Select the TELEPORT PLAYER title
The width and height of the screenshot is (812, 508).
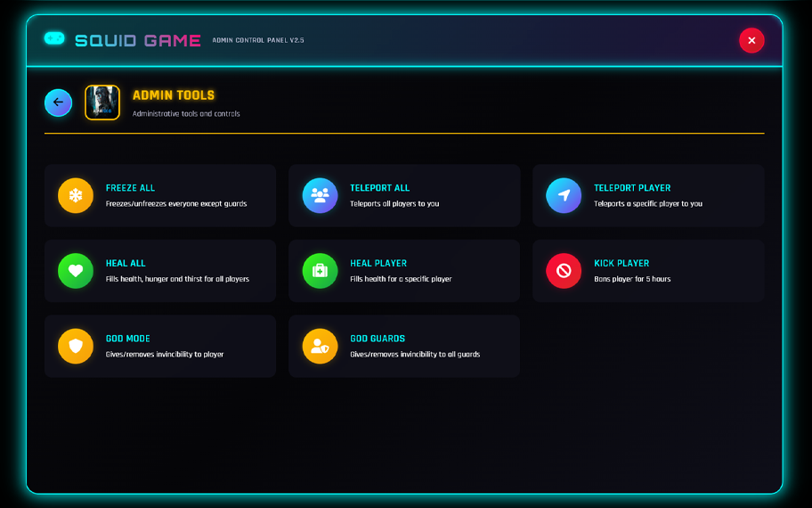[x=632, y=188]
